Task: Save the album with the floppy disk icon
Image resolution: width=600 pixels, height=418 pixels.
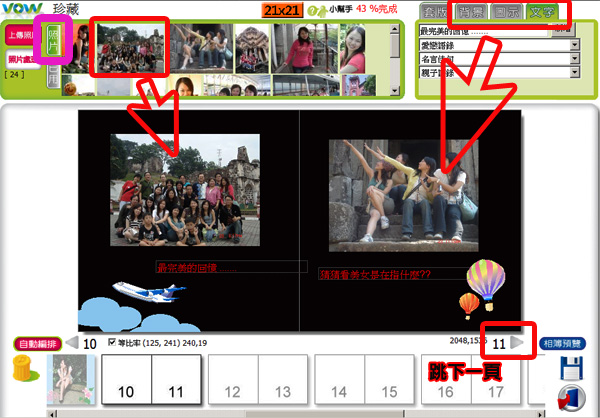Action: coord(571,367)
